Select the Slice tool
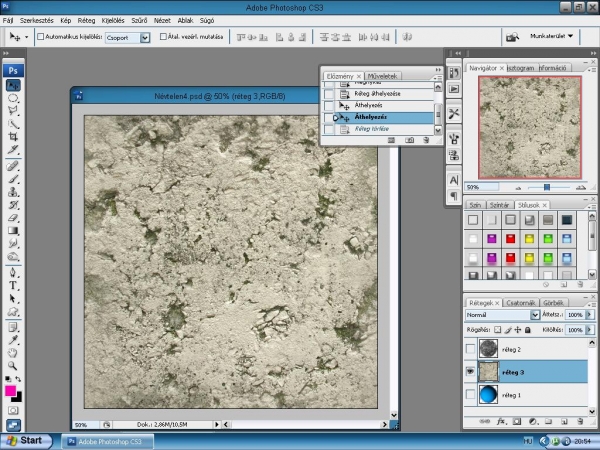The image size is (600, 450). 13,150
